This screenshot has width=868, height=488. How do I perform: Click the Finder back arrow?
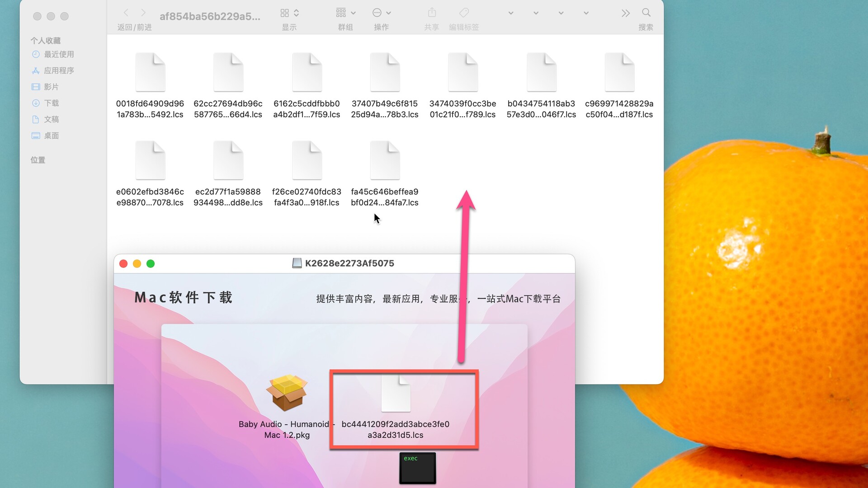126,13
